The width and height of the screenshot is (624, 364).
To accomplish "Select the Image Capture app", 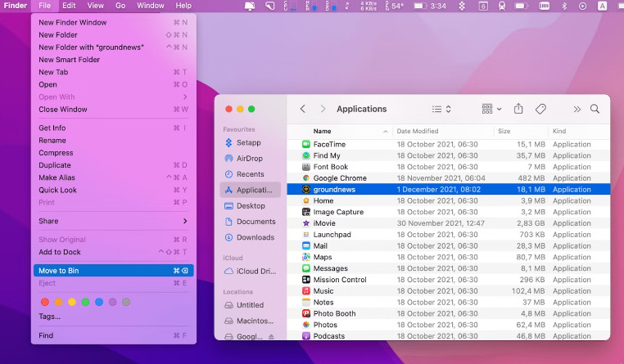I will pos(448,212).
